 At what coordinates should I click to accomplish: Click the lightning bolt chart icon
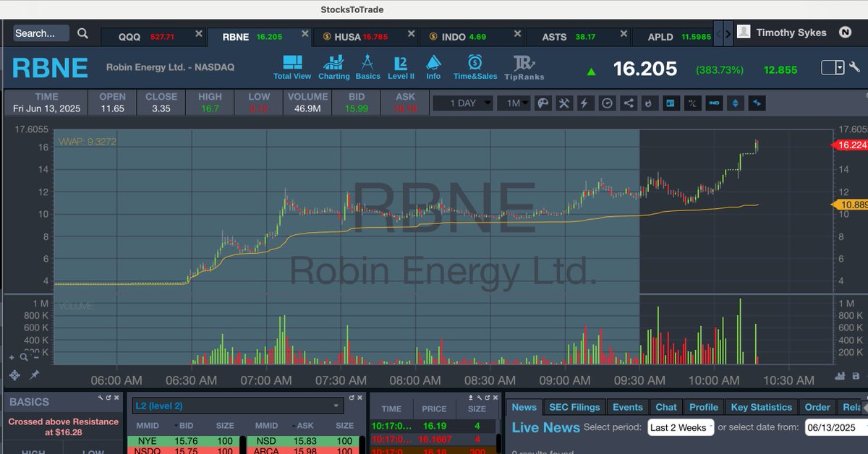585,103
